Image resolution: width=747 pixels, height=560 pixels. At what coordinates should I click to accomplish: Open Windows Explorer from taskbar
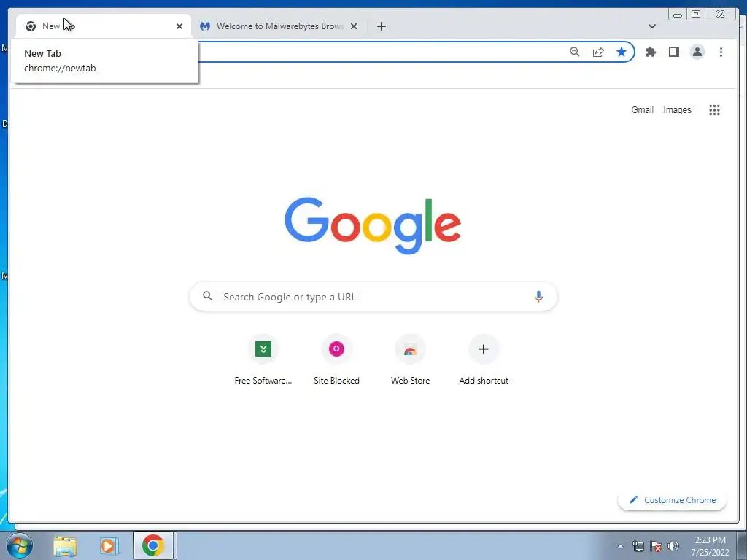pyautogui.click(x=65, y=545)
